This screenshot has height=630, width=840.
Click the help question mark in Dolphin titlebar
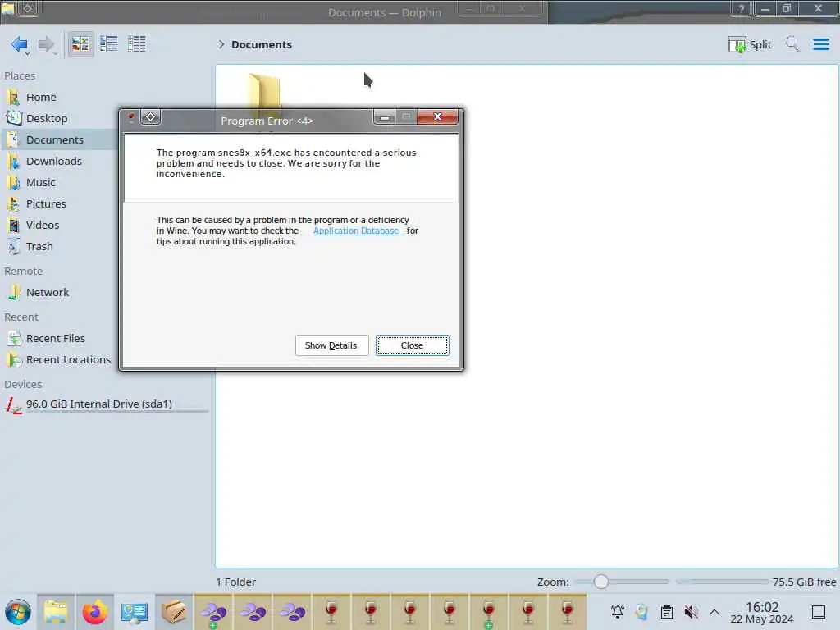(742, 8)
